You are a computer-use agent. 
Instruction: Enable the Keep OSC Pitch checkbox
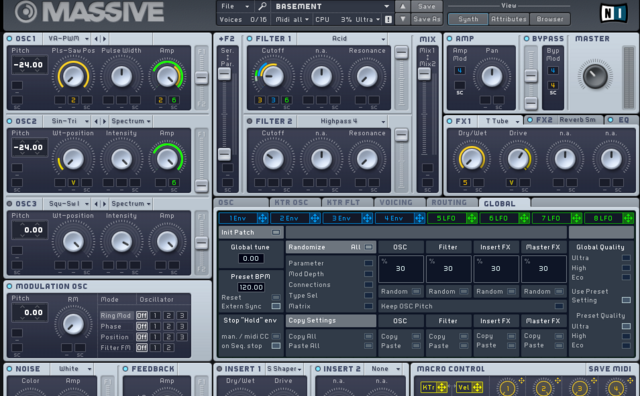click(x=559, y=306)
